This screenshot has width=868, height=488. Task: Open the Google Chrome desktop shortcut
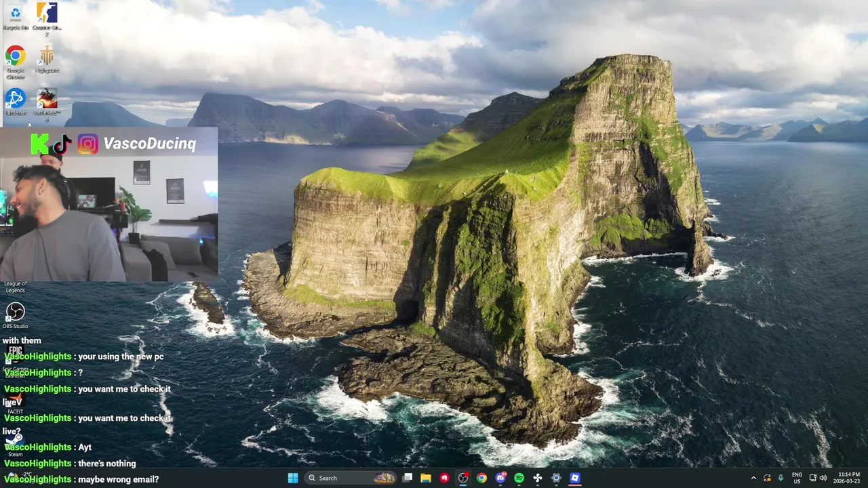(x=15, y=62)
